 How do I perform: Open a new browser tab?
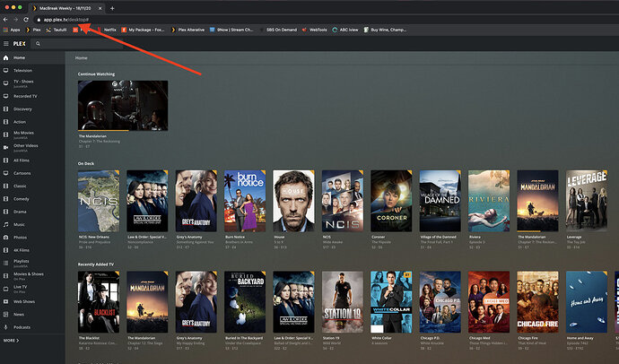(x=112, y=8)
